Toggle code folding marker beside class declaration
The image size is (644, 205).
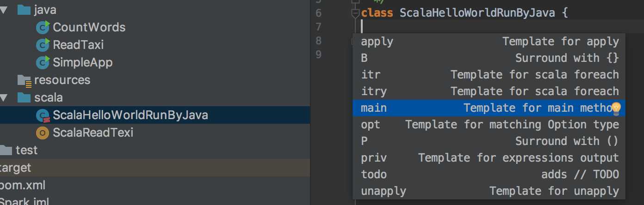coord(355,13)
